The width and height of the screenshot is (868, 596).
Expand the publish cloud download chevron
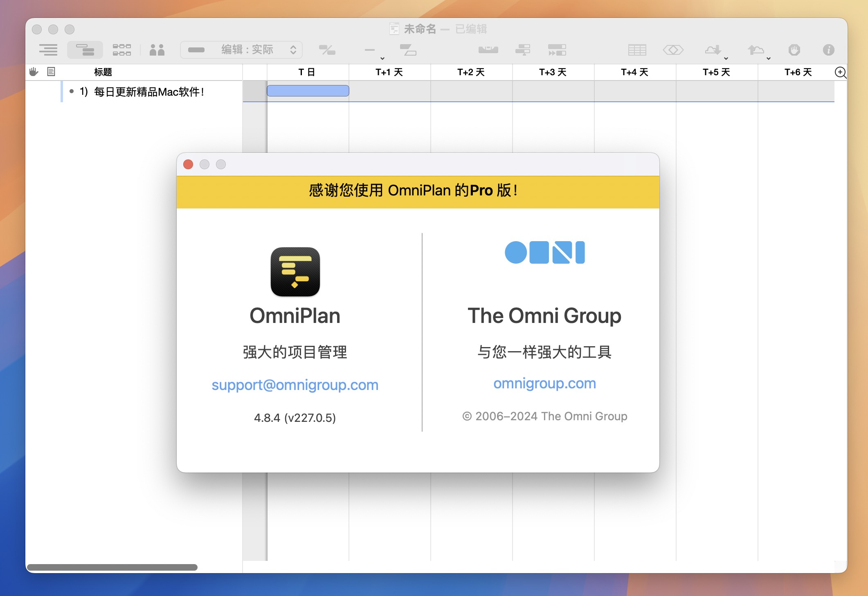pyautogui.click(x=726, y=58)
